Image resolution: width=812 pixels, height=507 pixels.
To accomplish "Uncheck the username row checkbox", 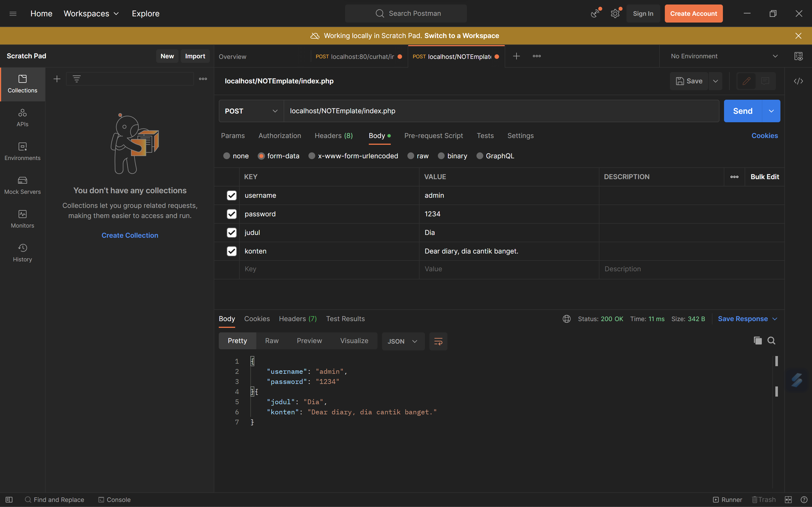I will 231,195.
